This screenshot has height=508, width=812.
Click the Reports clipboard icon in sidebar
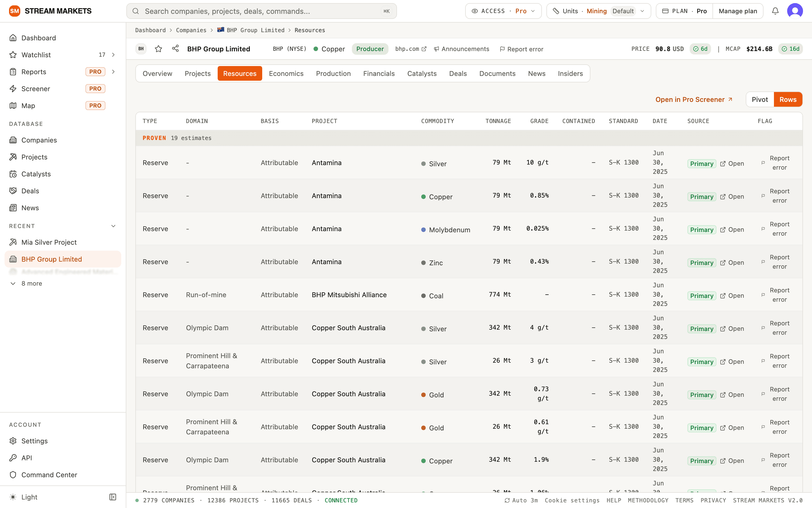(13, 72)
